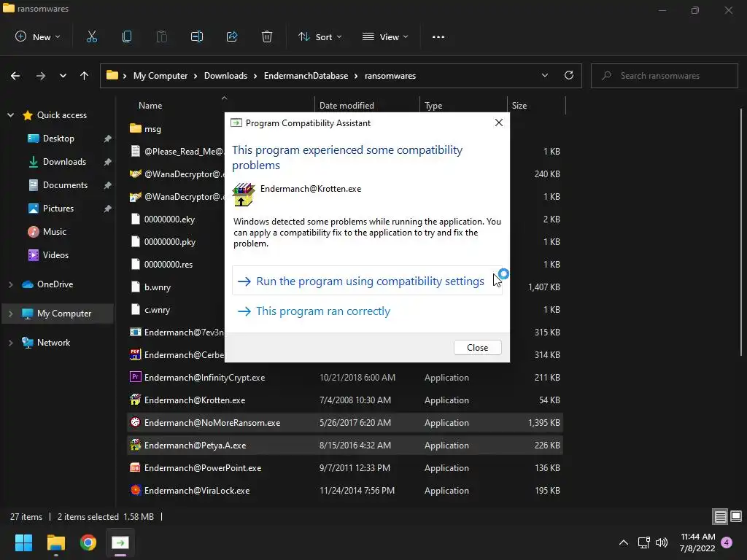
Task: Click the vertical scrollbar of file list
Action: pos(741,232)
